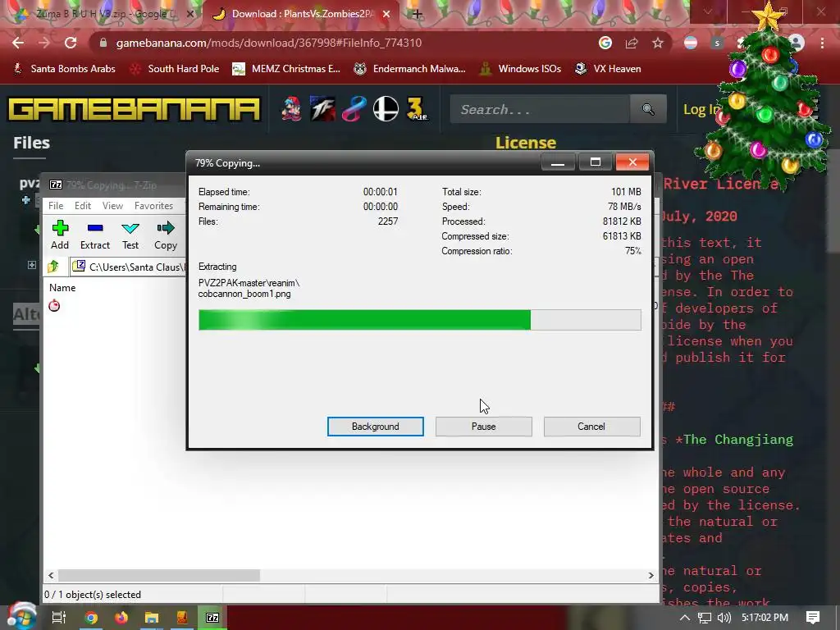This screenshot has width=840, height=630.
Task: Click the Background button in the copying dialog
Action: point(375,427)
